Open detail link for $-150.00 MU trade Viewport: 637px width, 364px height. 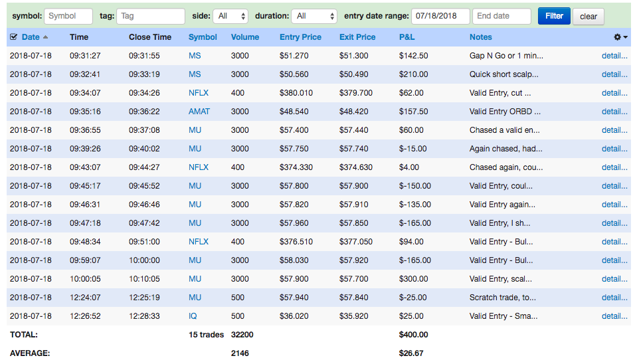(614, 186)
